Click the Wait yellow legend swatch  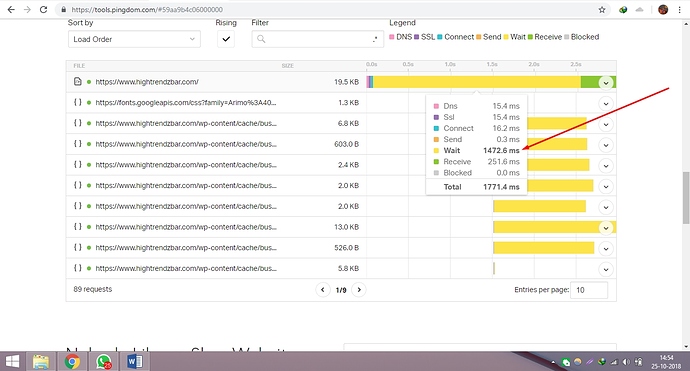click(506, 37)
